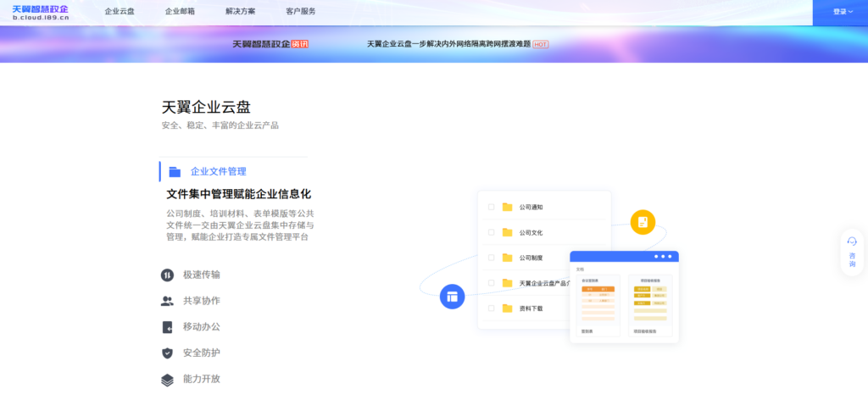The width and height of the screenshot is (868, 411).
Task: Click the 项目验收报告 document thumbnail
Action: pyautogui.click(x=650, y=305)
